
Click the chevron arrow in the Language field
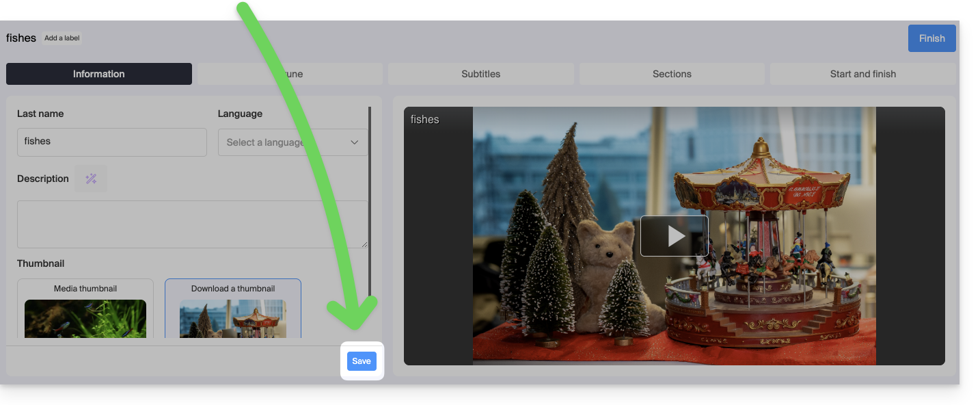pos(354,142)
